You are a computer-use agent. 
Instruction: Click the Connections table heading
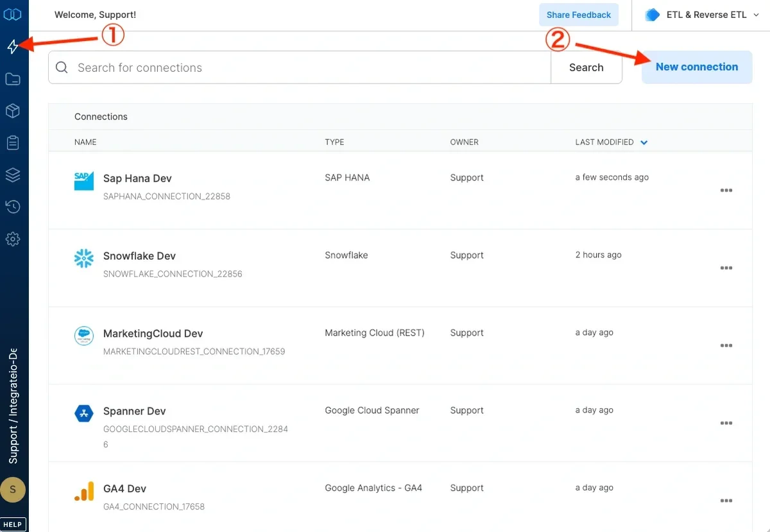pos(101,117)
